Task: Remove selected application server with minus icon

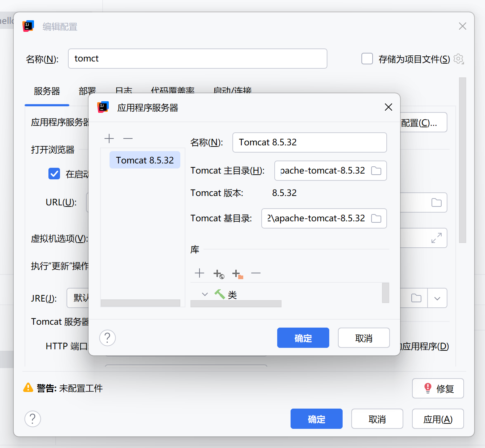Action: 128,138
